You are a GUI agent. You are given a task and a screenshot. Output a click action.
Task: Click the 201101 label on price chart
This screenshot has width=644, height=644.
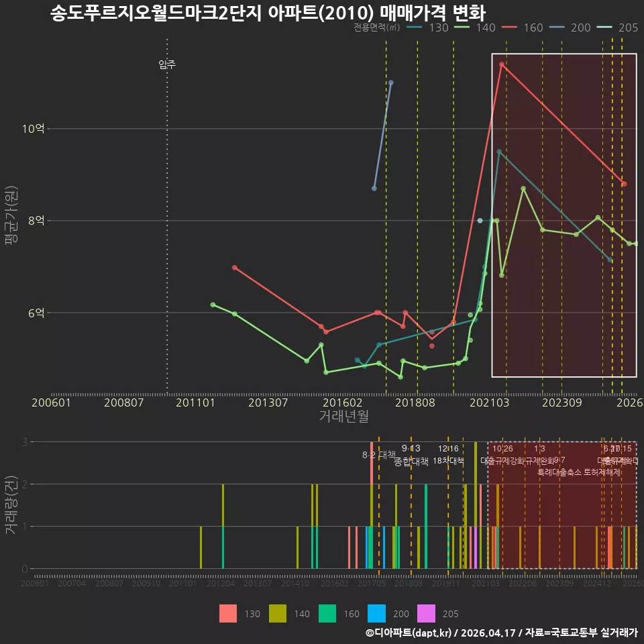click(x=195, y=402)
